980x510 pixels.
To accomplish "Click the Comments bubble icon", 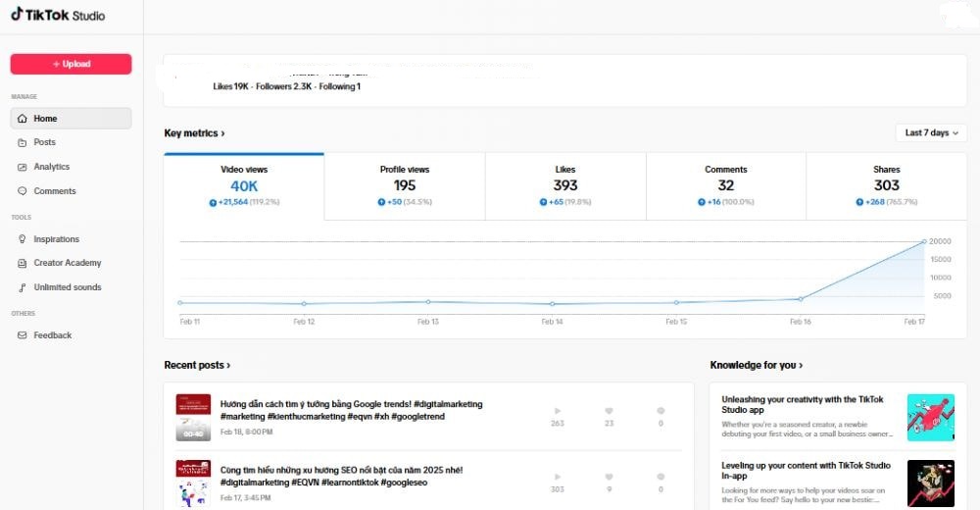I will (23, 191).
